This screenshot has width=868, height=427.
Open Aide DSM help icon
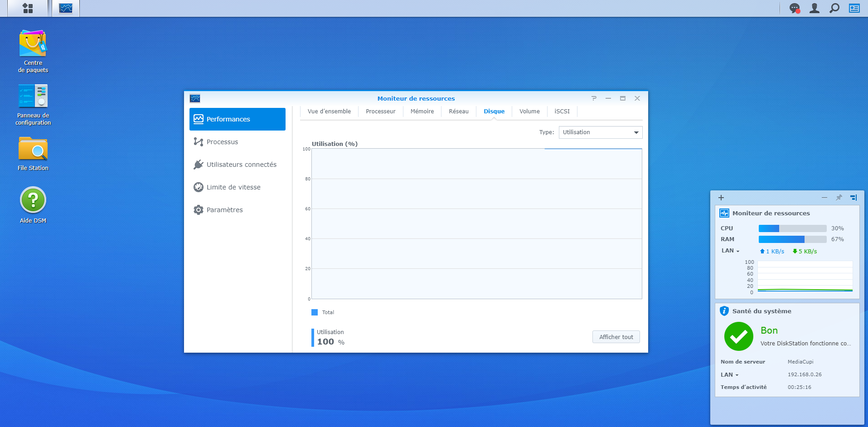pyautogui.click(x=33, y=205)
